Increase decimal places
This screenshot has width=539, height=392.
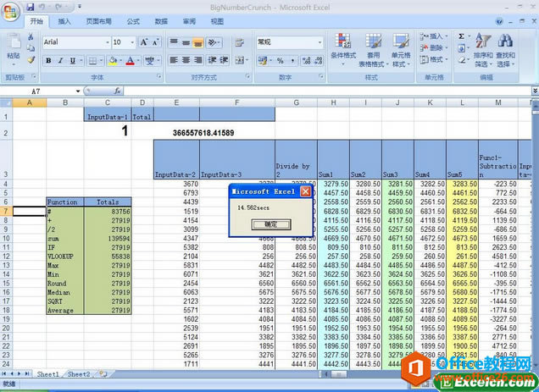click(x=306, y=61)
